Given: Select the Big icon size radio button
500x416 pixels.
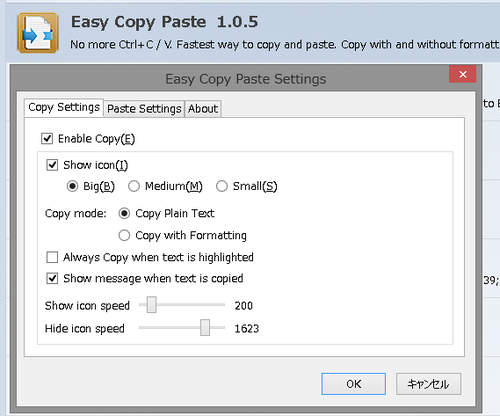Looking at the screenshot, I should 72,186.
